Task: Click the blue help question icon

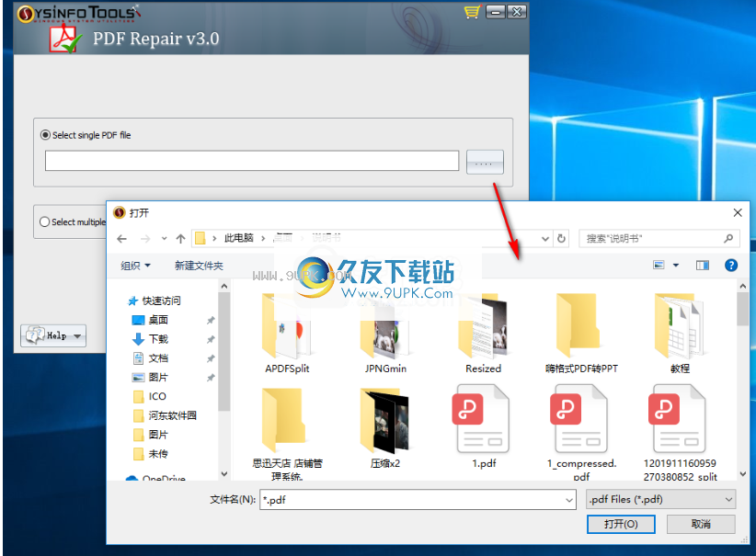Action: pos(731,265)
